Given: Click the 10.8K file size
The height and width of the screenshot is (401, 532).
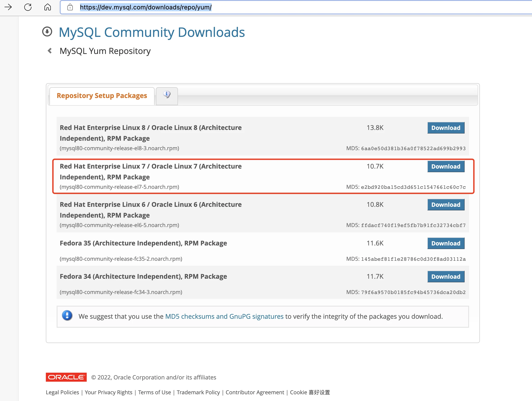Looking at the screenshot, I should 375,205.
